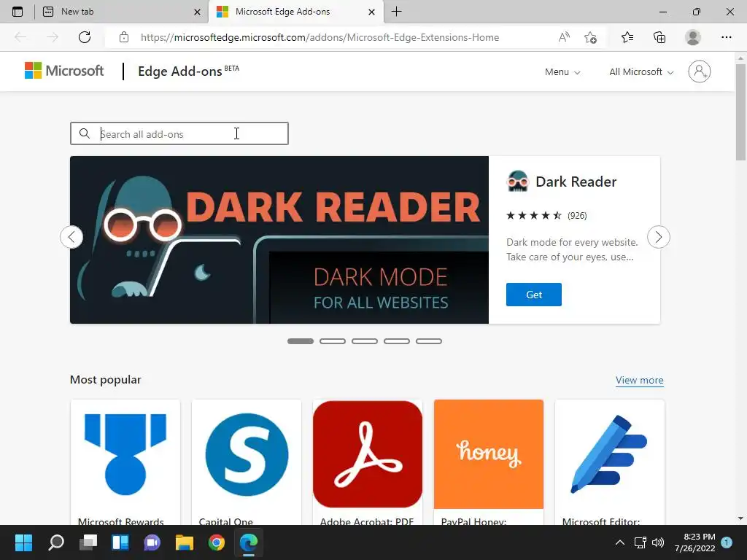This screenshot has height=560, width=747.
Task: Click the scrollbar down arrow
Action: coord(740,518)
